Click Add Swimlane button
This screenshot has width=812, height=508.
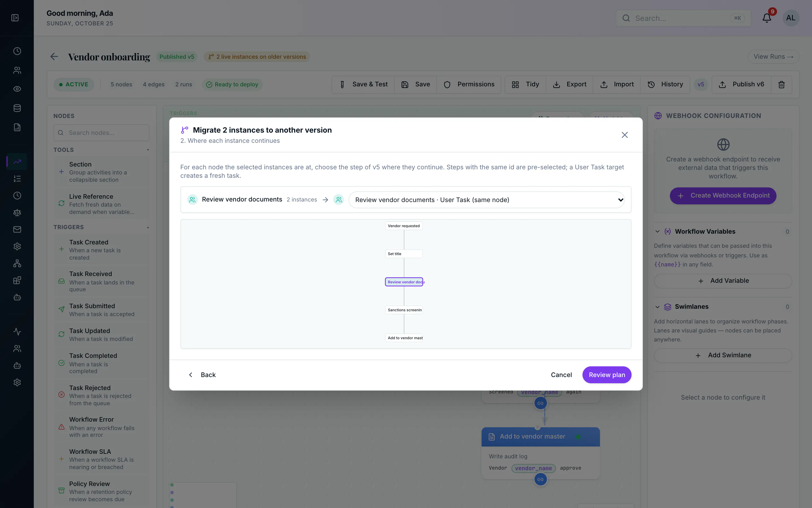(723, 355)
